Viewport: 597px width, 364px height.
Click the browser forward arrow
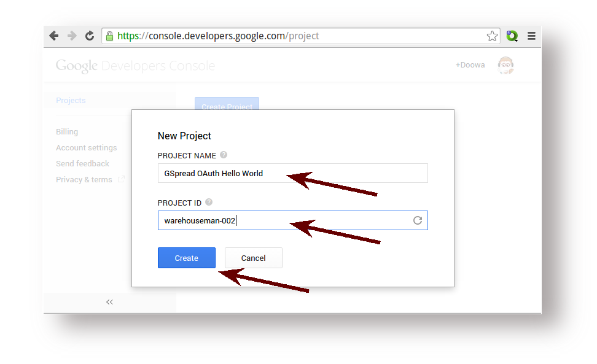pos(72,36)
